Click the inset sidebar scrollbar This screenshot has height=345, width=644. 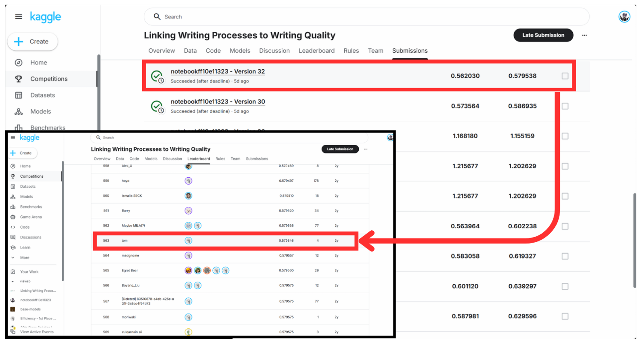63,221
